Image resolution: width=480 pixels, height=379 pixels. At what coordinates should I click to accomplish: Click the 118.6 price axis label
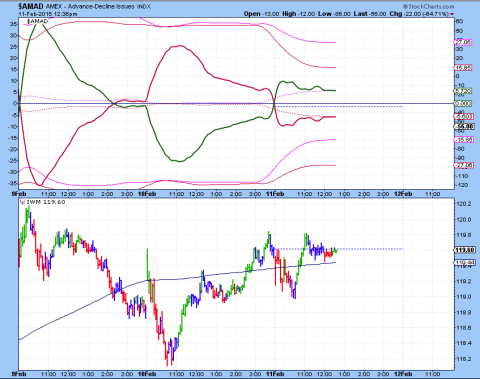(464, 328)
